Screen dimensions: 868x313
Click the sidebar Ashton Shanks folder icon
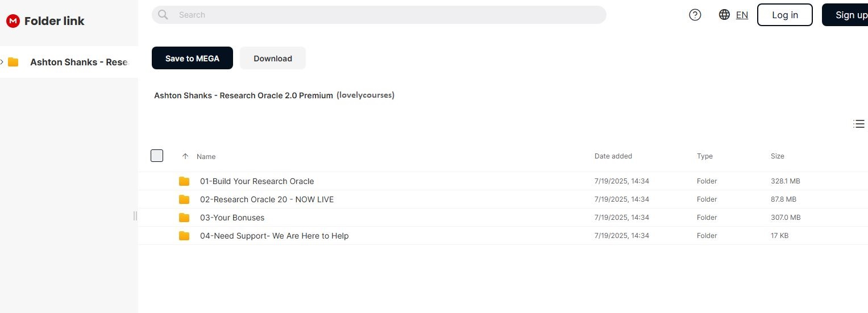tap(13, 62)
